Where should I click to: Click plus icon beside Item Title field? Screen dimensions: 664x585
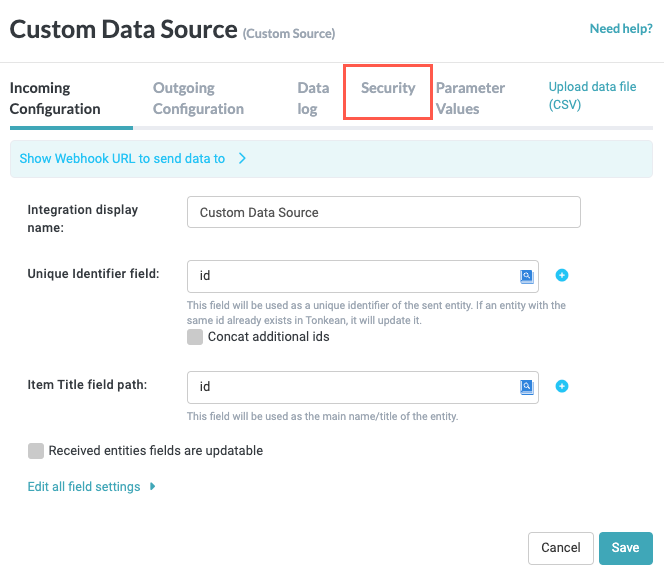(x=562, y=386)
